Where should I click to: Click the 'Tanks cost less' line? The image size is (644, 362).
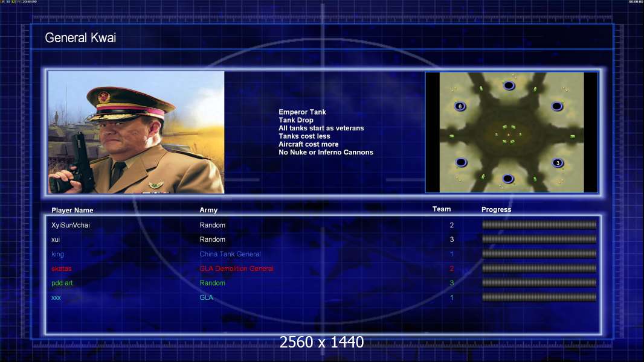pyautogui.click(x=304, y=136)
